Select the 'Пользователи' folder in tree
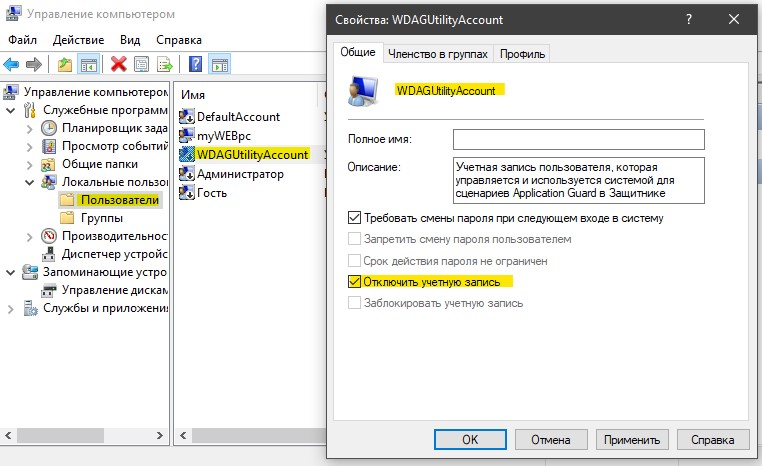 [x=120, y=200]
